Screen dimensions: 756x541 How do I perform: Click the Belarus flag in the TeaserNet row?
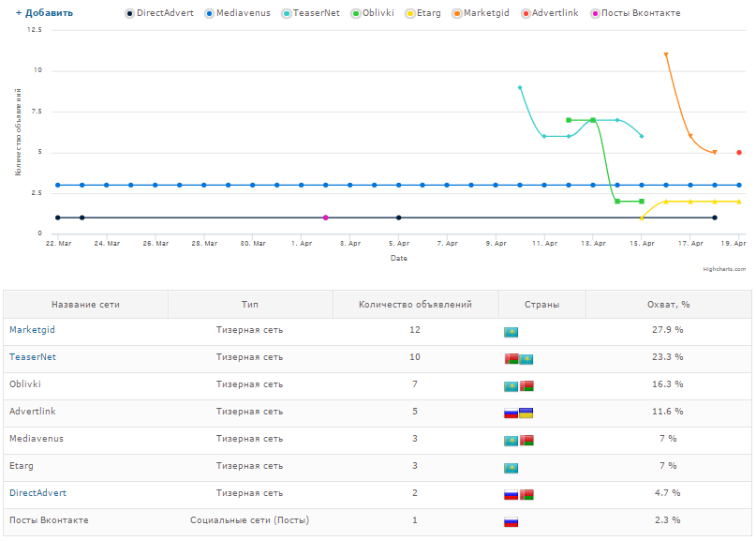pos(511,358)
